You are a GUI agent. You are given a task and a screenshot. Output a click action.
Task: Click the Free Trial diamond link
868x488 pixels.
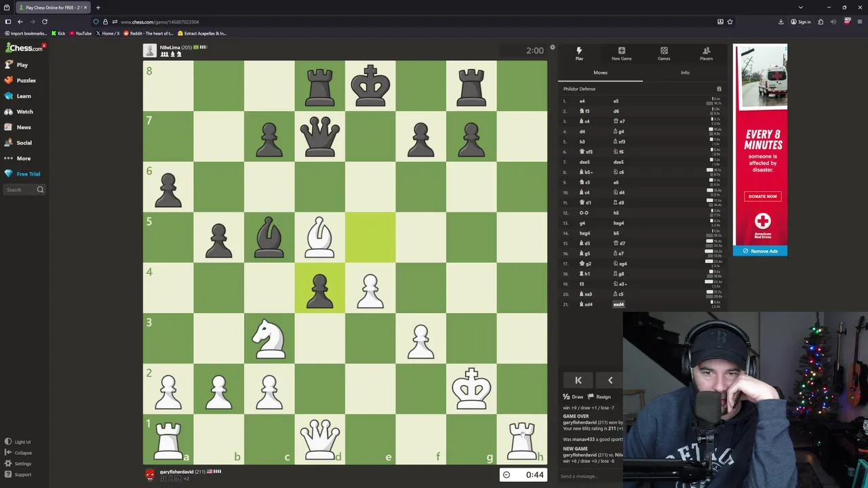click(x=22, y=174)
